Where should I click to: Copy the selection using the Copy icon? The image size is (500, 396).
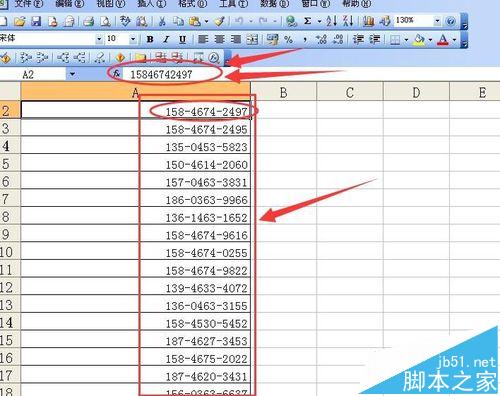pos(178,22)
